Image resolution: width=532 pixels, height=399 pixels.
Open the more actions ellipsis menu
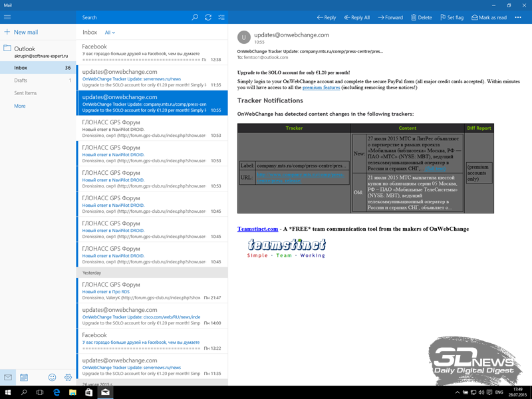518,18
